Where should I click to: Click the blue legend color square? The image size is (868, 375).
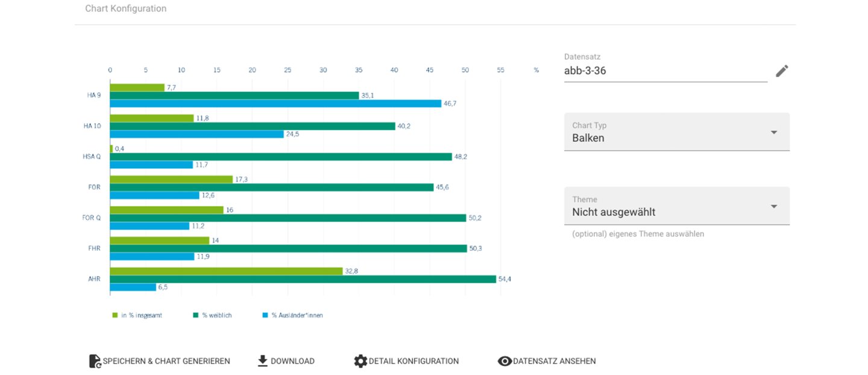pyautogui.click(x=265, y=315)
